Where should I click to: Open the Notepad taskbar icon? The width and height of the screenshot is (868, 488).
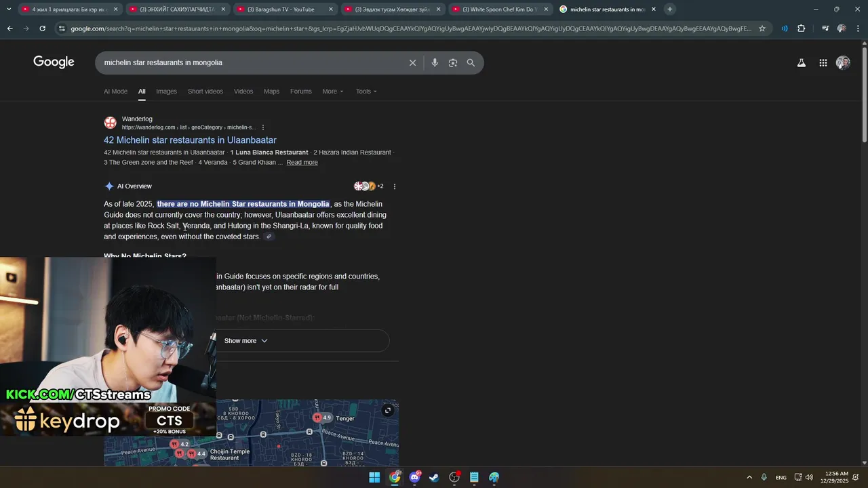(x=474, y=477)
